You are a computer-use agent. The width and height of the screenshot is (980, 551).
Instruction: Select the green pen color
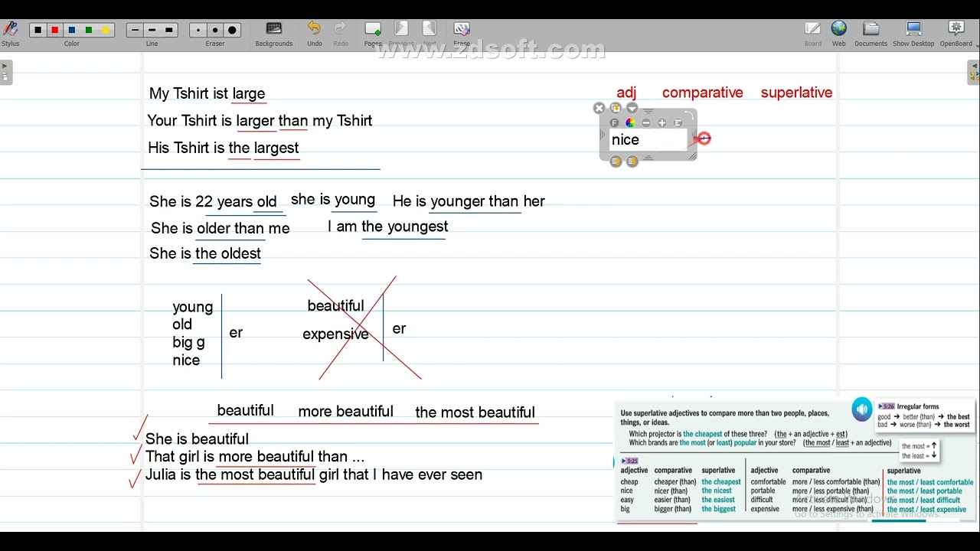89,30
